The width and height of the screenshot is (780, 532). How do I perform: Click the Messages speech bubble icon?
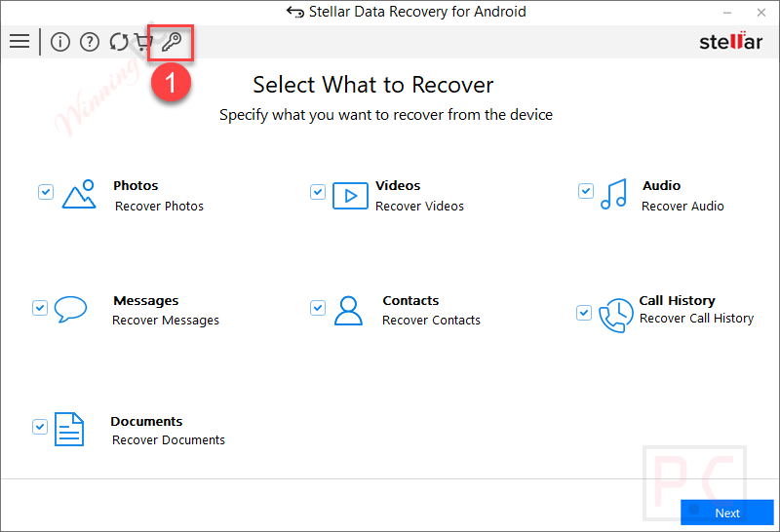coord(70,309)
